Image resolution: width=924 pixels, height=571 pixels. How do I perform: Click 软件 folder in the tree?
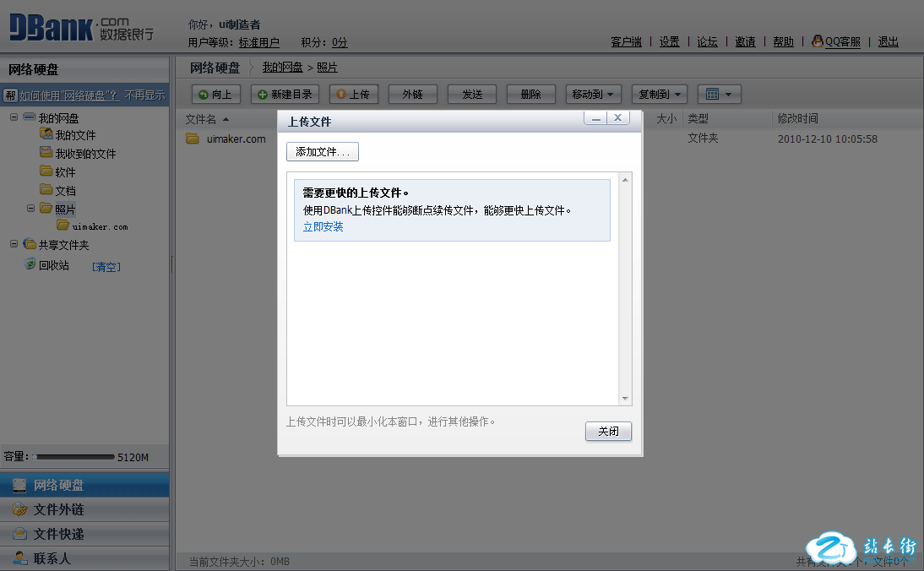(65, 172)
